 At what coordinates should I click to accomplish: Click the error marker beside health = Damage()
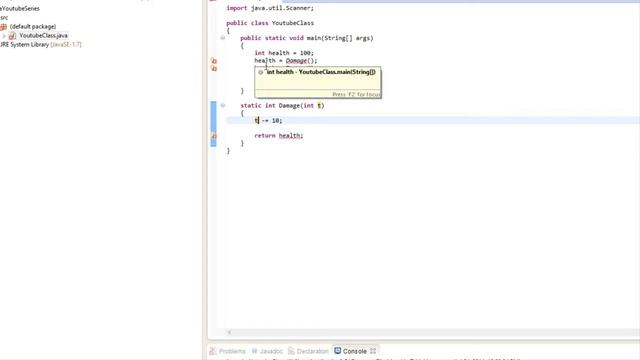click(213, 61)
